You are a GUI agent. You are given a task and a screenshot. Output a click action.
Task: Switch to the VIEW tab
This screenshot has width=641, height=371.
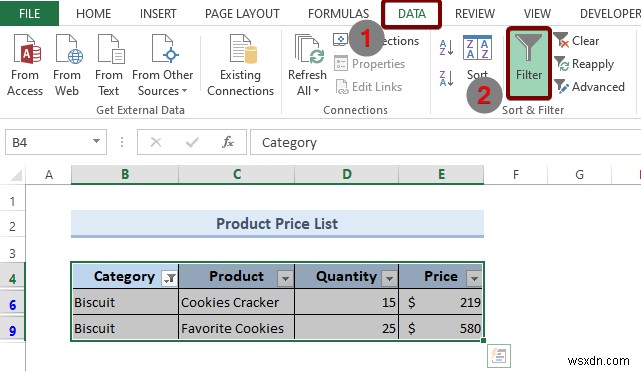pos(537,13)
